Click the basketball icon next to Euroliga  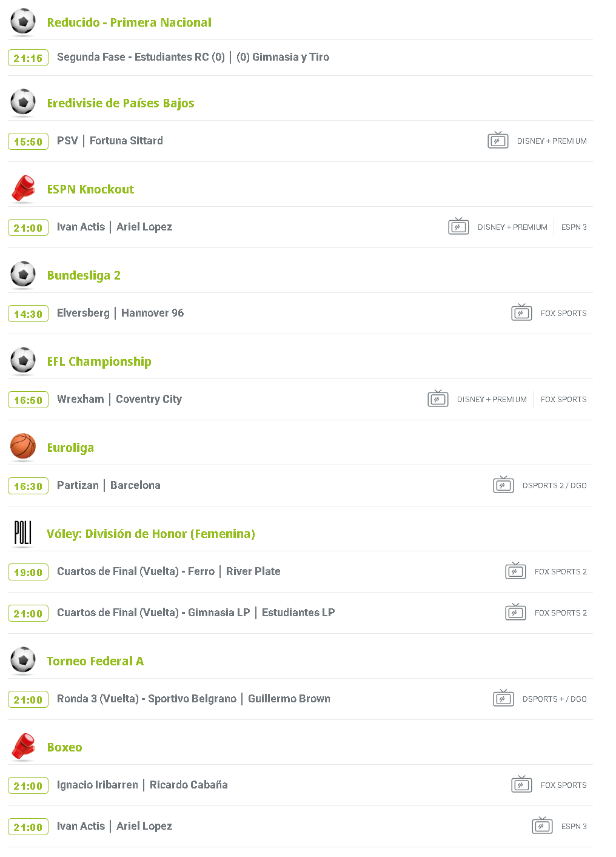point(23,446)
